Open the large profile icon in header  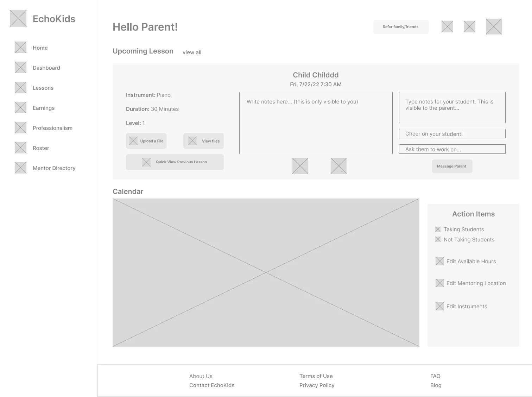(494, 26)
